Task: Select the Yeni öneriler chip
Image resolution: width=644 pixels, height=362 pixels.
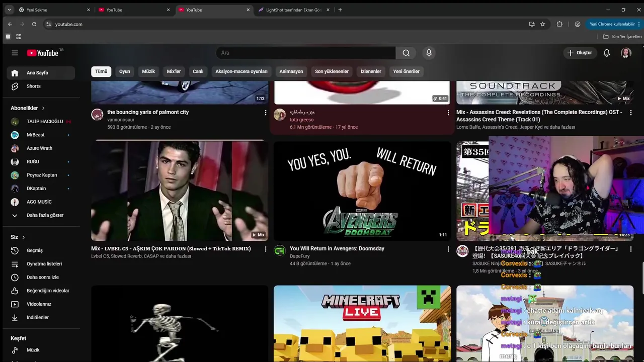Action: click(x=406, y=71)
